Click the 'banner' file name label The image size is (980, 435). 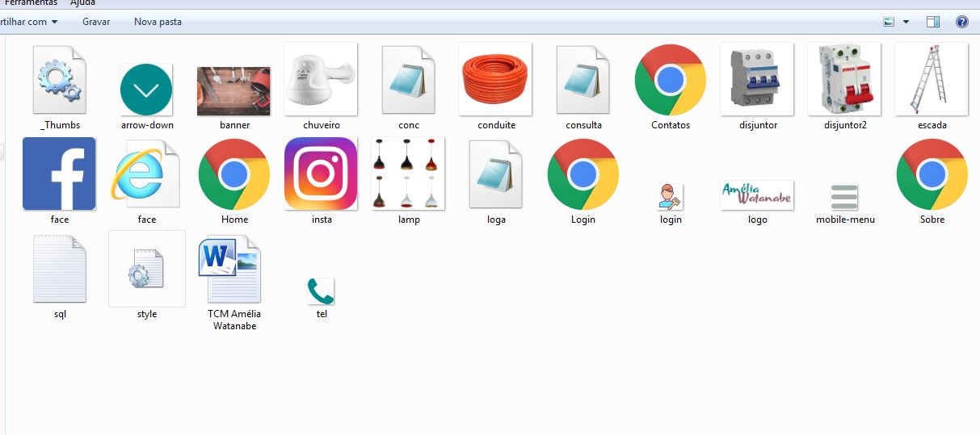[234, 125]
